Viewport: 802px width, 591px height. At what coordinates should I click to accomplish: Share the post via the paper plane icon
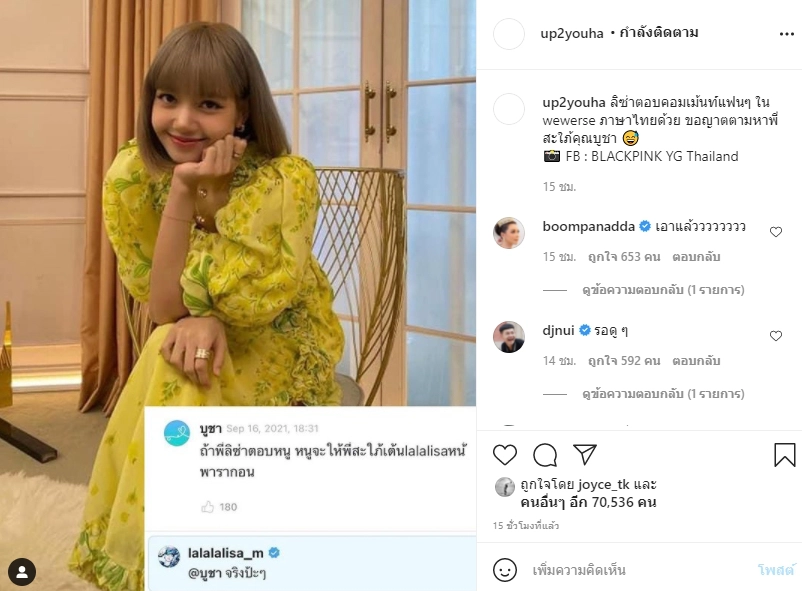coord(584,455)
